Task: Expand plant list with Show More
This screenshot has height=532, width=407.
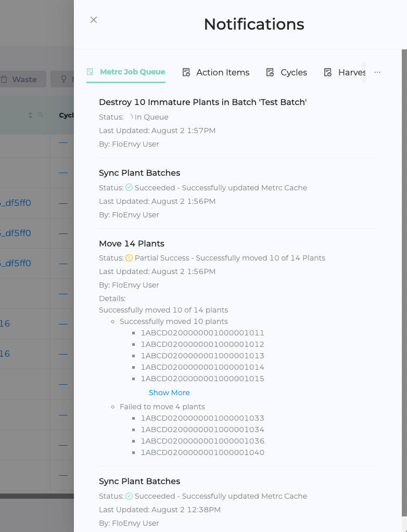Action: tap(169, 393)
